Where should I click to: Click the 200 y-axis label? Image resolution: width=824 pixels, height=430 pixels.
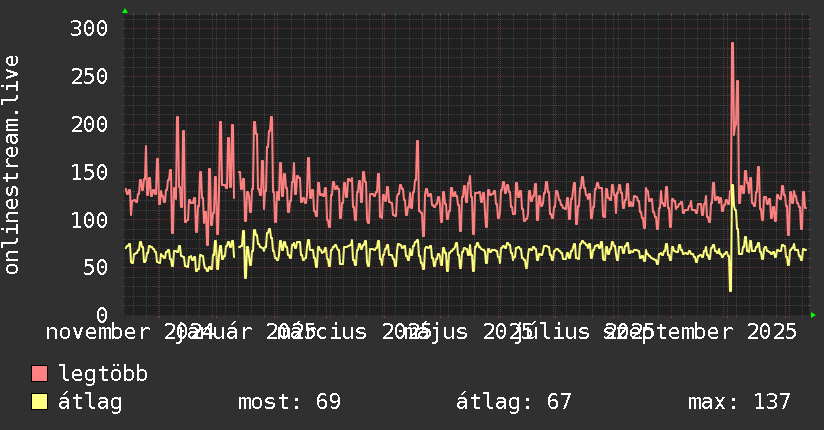[x=89, y=125]
